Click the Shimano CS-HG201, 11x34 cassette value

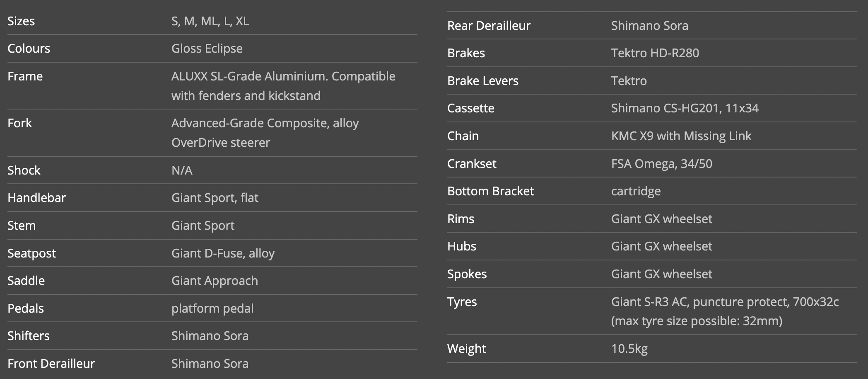point(685,108)
